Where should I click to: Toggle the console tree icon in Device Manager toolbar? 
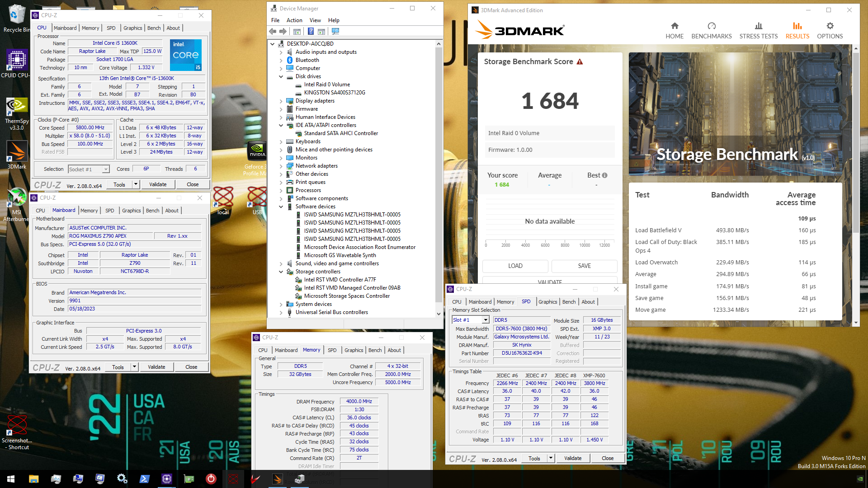(x=297, y=31)
